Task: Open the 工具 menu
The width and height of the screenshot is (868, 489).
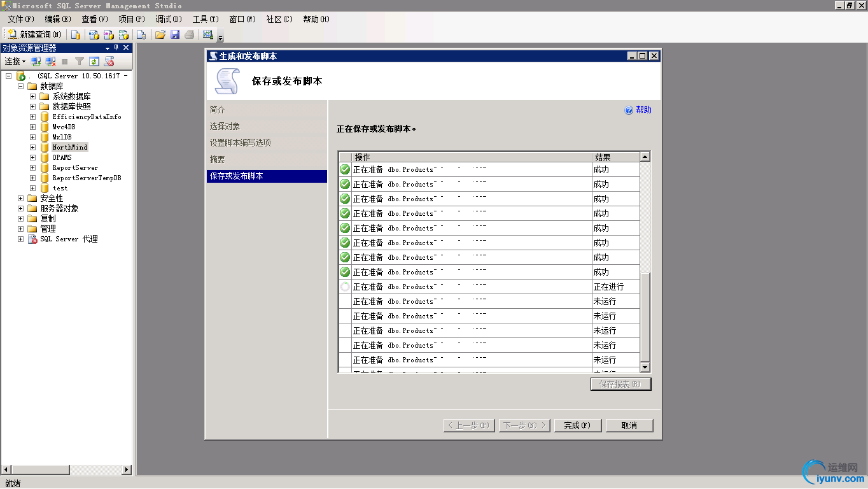Action: 206,19
